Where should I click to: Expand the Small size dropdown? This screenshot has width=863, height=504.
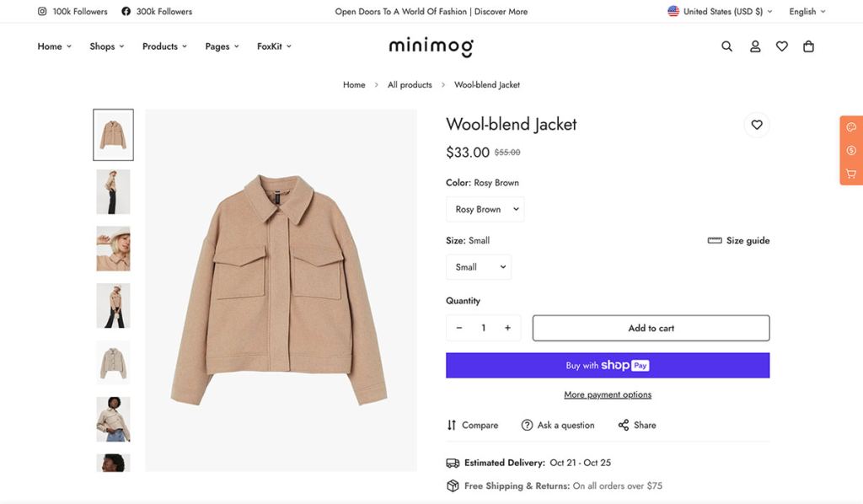coord(479,267)
